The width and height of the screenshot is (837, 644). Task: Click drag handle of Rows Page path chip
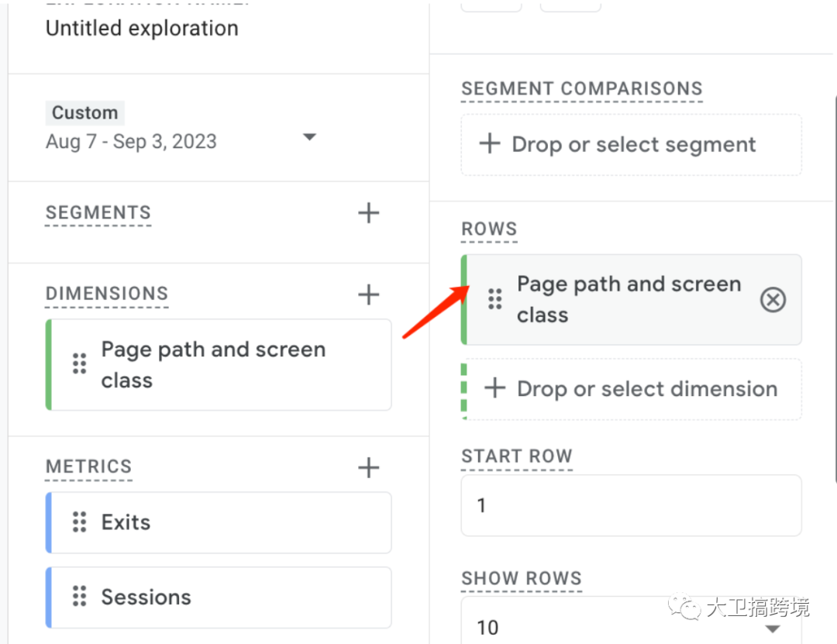click(x=494, y=300)
